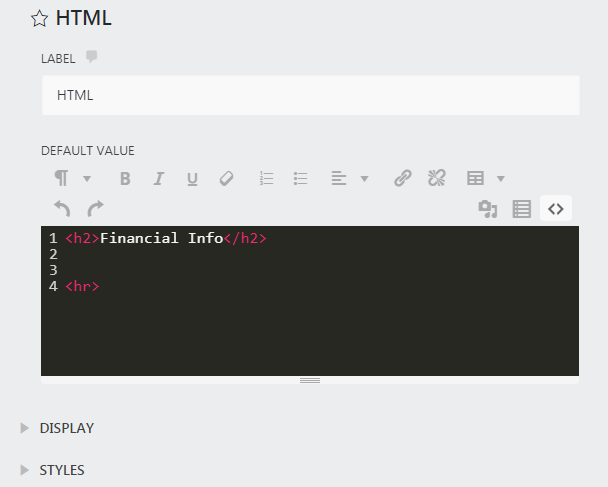Screen dimensions: 608x487
Task: Toggle the code view button
Action: pyautogui.click(x=556, y=208)
